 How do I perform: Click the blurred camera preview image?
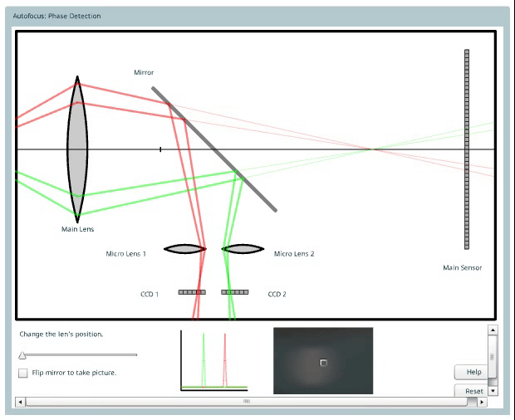323,360
